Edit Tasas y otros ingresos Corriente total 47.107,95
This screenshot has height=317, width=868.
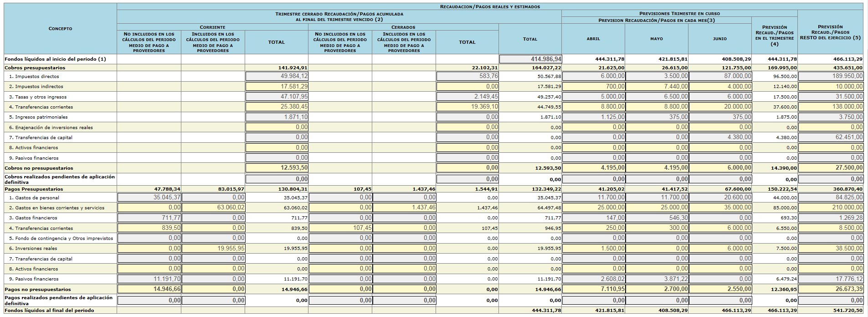pyautogui.click(x=277, y=97)
